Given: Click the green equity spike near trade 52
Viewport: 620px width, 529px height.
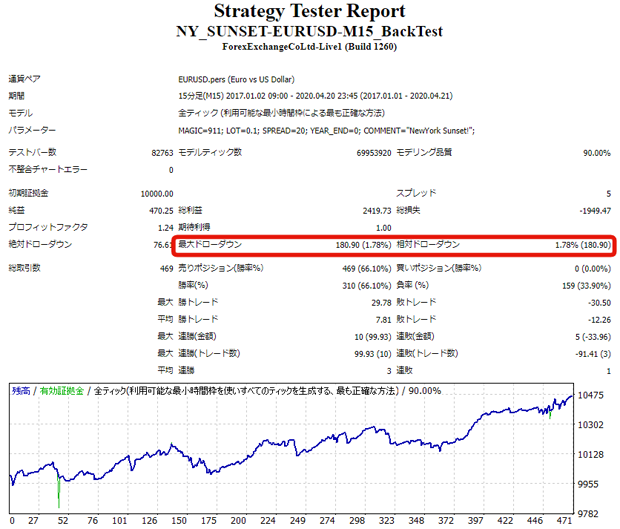Looking at the screenshot, I should [59, 492].
